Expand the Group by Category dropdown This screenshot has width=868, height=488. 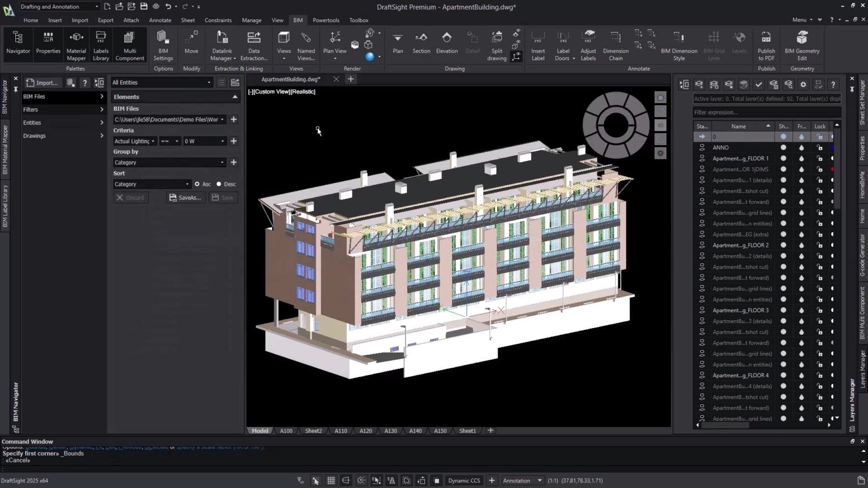click(223, 162)
